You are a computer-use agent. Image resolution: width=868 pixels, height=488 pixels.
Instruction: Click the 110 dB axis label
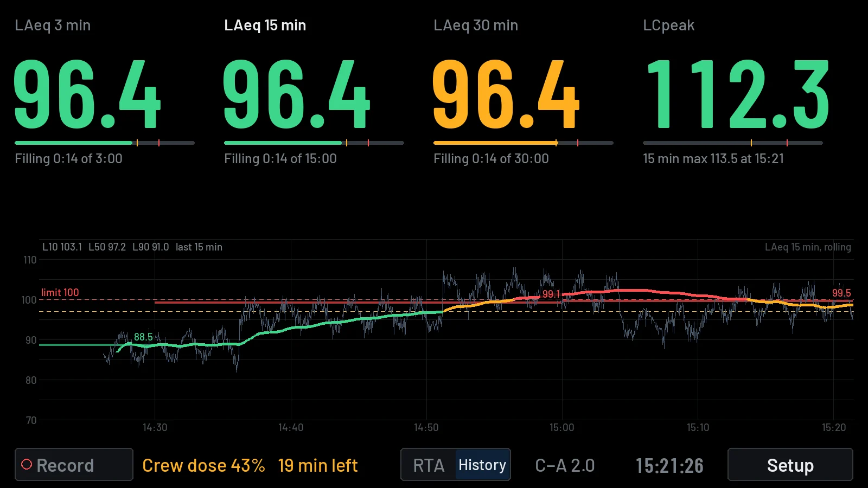coord(30,260)
